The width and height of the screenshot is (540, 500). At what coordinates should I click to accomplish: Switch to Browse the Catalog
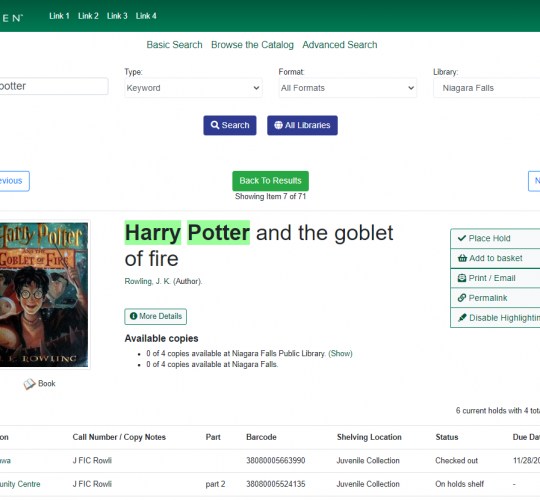(x=252, y=45)
